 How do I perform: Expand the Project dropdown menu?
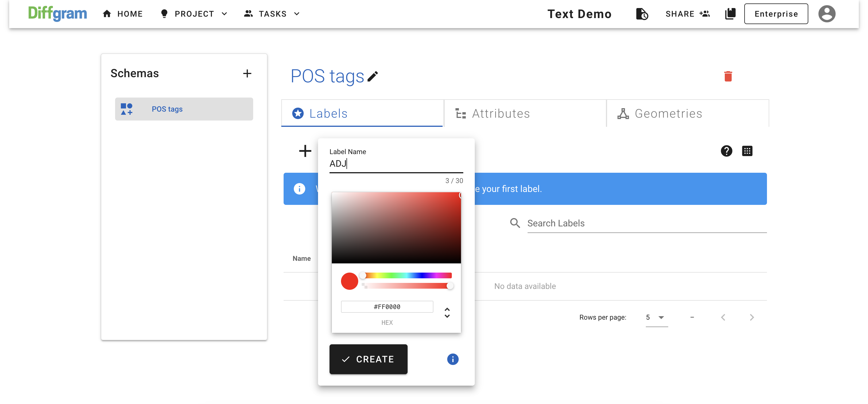194,14
